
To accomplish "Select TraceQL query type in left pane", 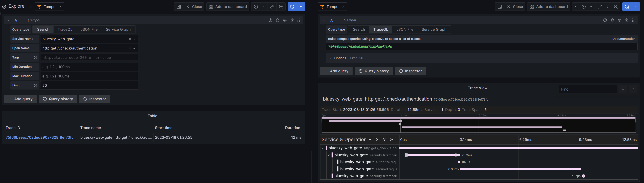I will pos(65,29).
